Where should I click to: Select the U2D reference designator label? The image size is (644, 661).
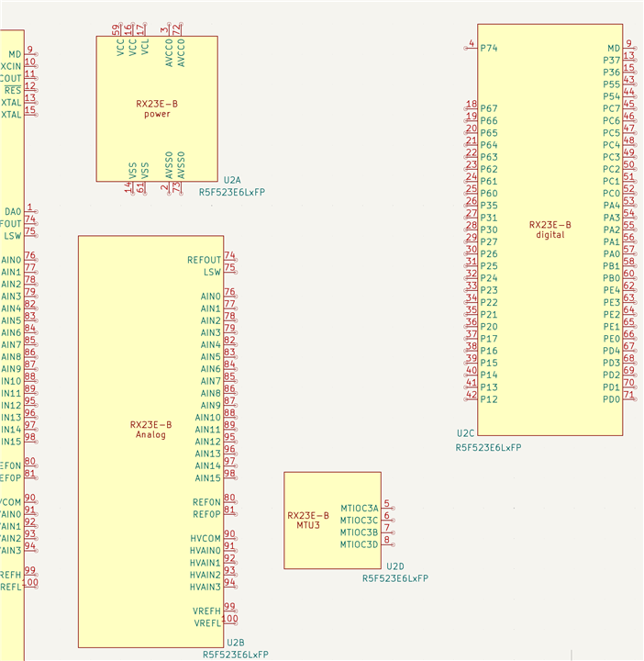coord(395,566)
